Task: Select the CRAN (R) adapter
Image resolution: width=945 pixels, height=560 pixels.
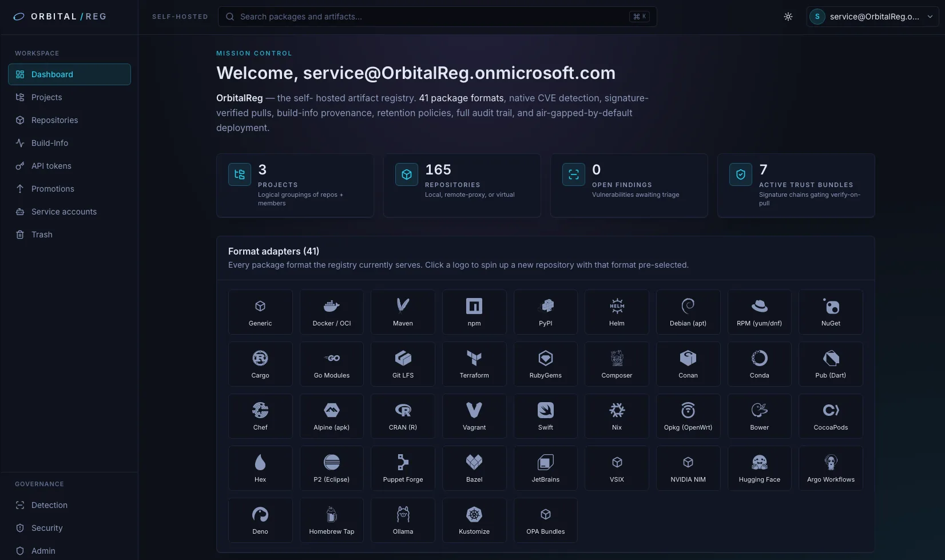Action: [x=403, y=416]
